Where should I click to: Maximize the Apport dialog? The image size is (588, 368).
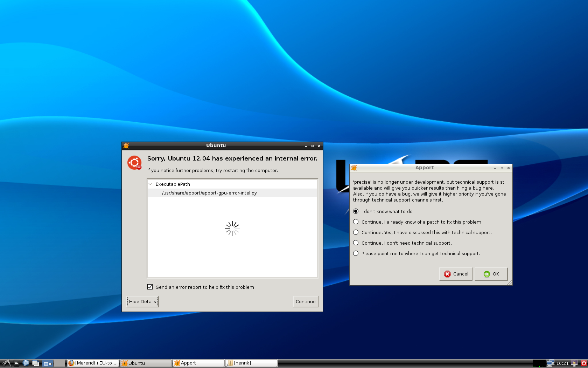[502, 168]
